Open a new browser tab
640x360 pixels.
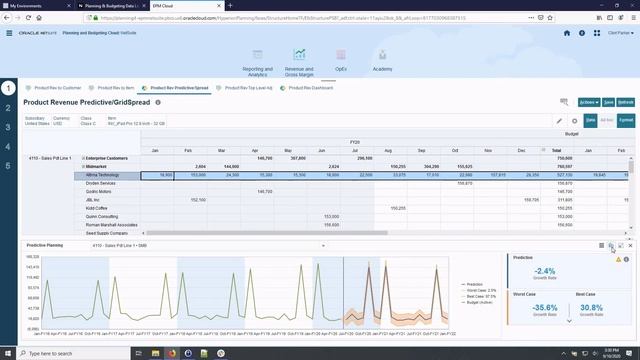(230, 6)
